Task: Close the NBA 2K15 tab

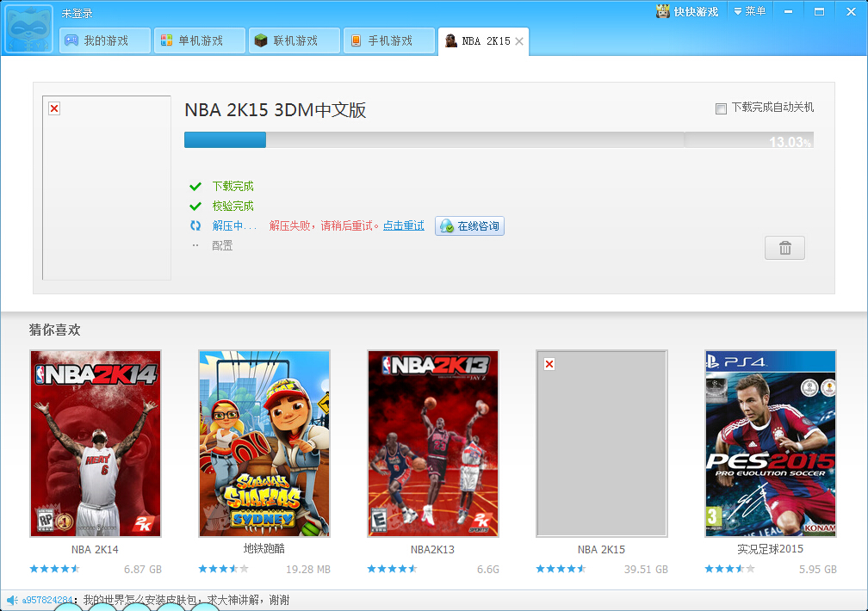Action: click(x=518, y=41)
